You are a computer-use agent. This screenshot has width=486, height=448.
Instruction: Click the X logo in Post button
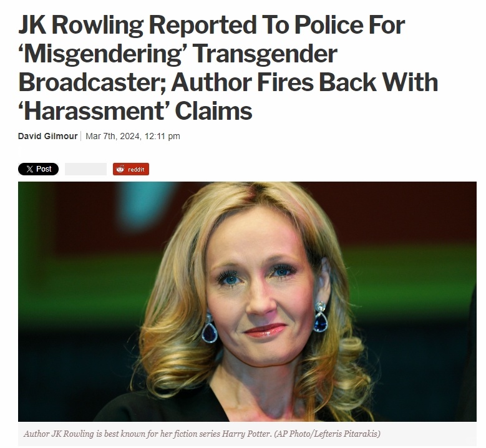(x=30, y=169)
